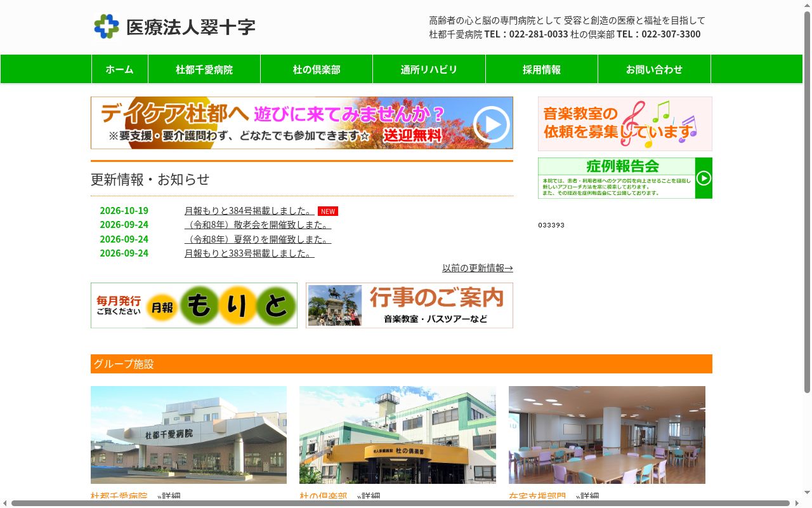The width and height of the screenshot is (812, 508).
Task: Open the 行事のご案内 events banner
Action: coord(409,305)
